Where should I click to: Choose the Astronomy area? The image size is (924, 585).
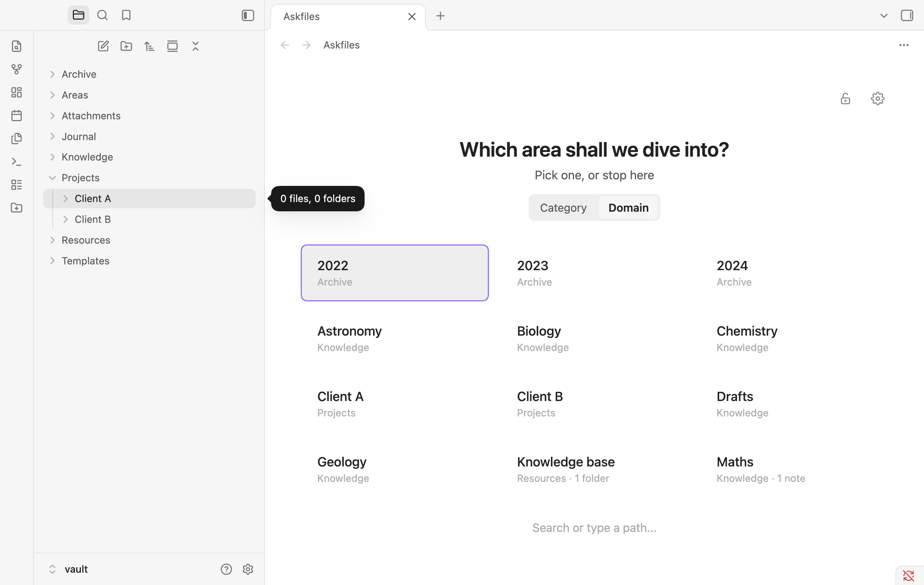pyautogui.click(x=395, y=338)
